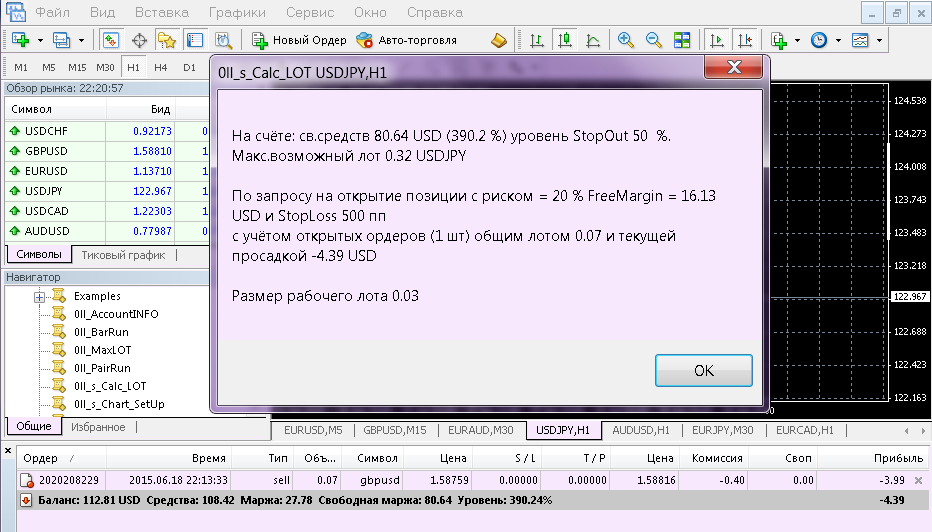Toggle the Chart Shift icon
The height and width of the screenshot is (532, 932).
pyautogui.click(x=745, y=40)
